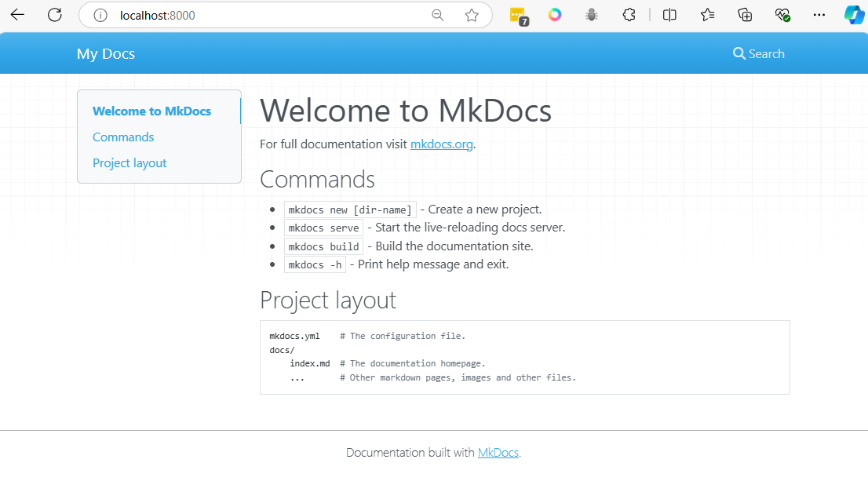The height and width of the screenshot is (481, 868).
Task: Open the bug-shaped extension icon
Action: [x=592, y=15]
